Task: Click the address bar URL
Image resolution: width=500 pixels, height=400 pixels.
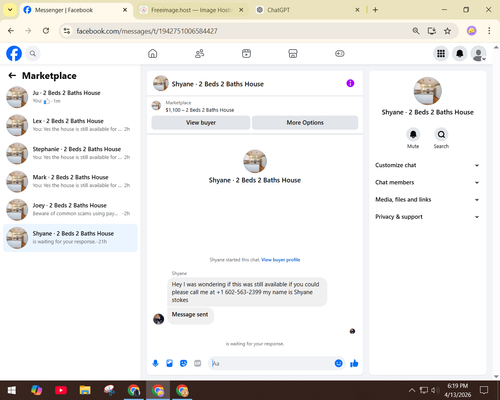Action: pyautogui.click(x=147, y=31)
